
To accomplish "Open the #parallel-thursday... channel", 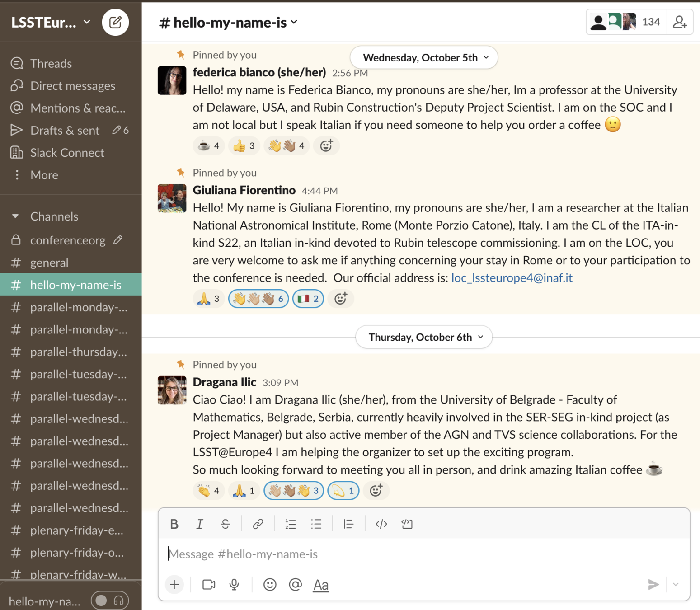I will point(70,352).
